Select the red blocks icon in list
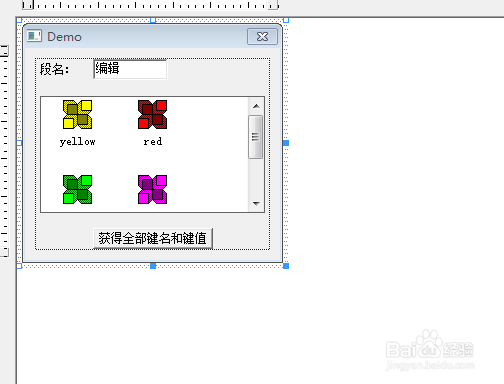Image resolution: width=504 pixels, height=384 pixels. [x=152, y=115]
